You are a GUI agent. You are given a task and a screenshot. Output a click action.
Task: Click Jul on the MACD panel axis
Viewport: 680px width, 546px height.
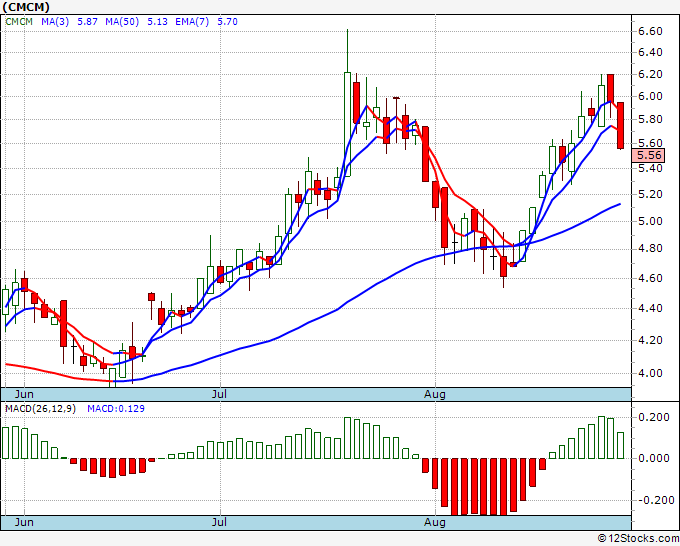(x=219, y=522)
